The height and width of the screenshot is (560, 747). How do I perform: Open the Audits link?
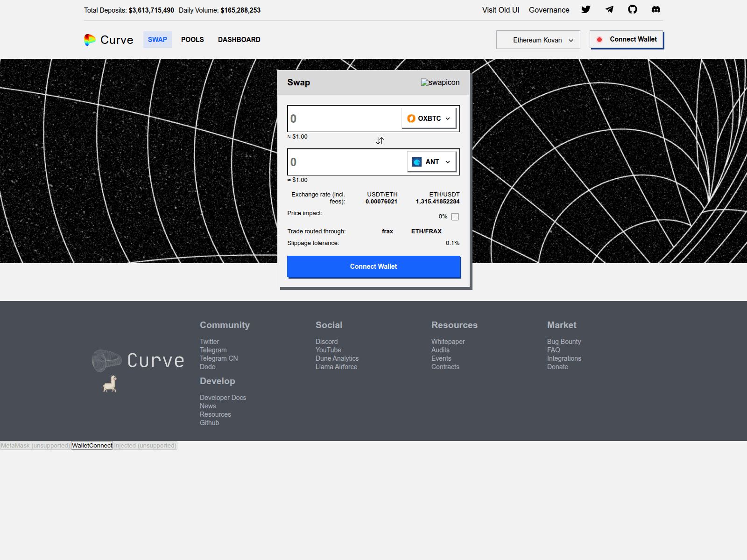[440, 350]
